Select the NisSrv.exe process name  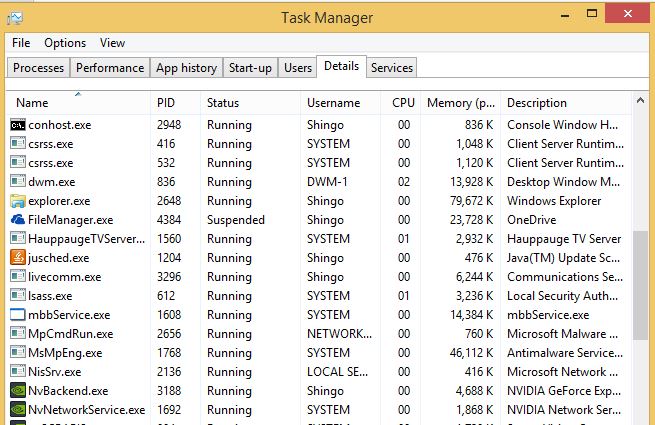[x=55, y=372]
